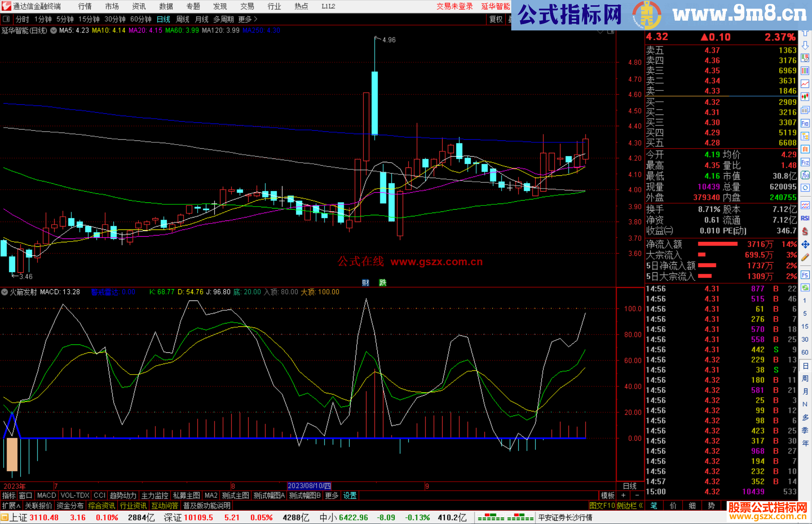Click the 交易未登录 login link
The height and width of the screenshot is (524, 812).
(454, 6)
